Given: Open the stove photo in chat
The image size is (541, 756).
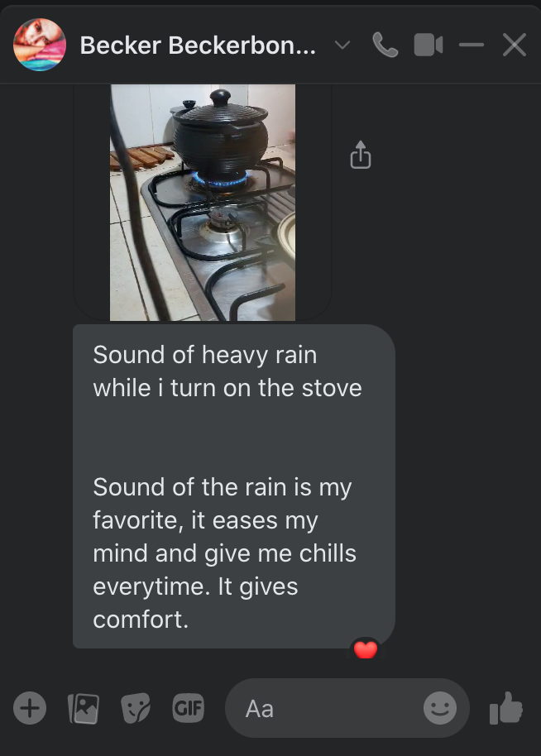Looking at the screenshot, I should click(203, 203).
